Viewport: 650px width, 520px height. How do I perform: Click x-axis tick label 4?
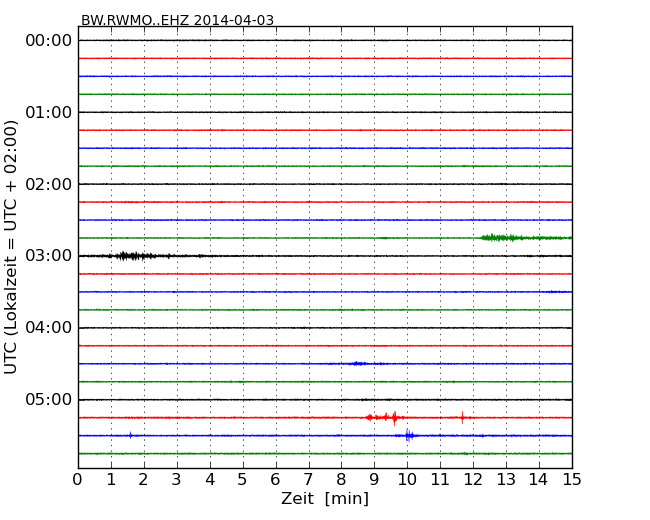[x=210, y=479]
